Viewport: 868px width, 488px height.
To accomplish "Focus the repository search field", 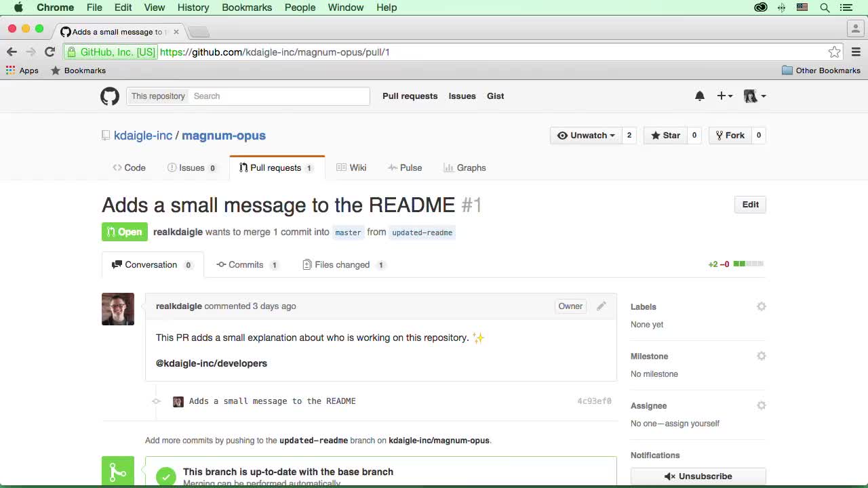I will point(278,96).
